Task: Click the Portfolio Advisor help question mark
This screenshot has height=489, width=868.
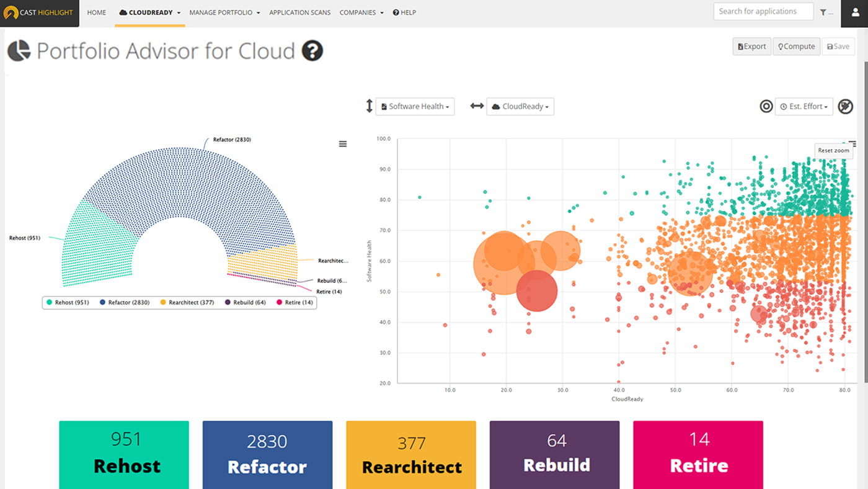Action: (311, 51)
